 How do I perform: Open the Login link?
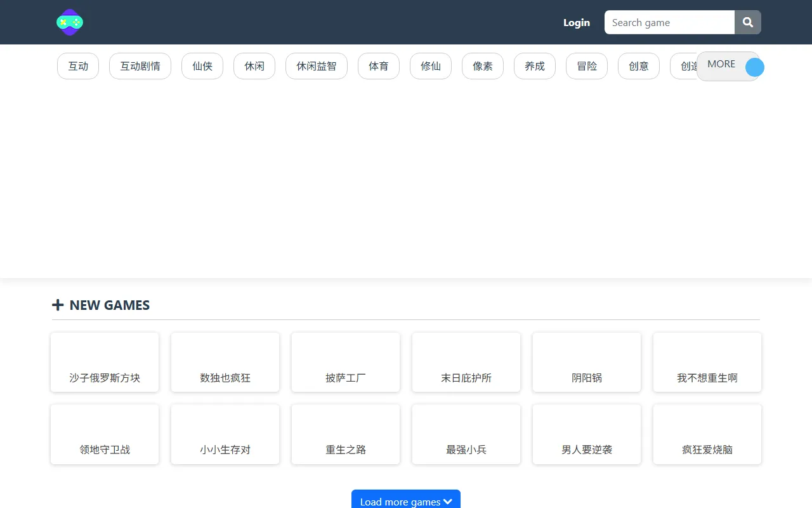[576, 22]
